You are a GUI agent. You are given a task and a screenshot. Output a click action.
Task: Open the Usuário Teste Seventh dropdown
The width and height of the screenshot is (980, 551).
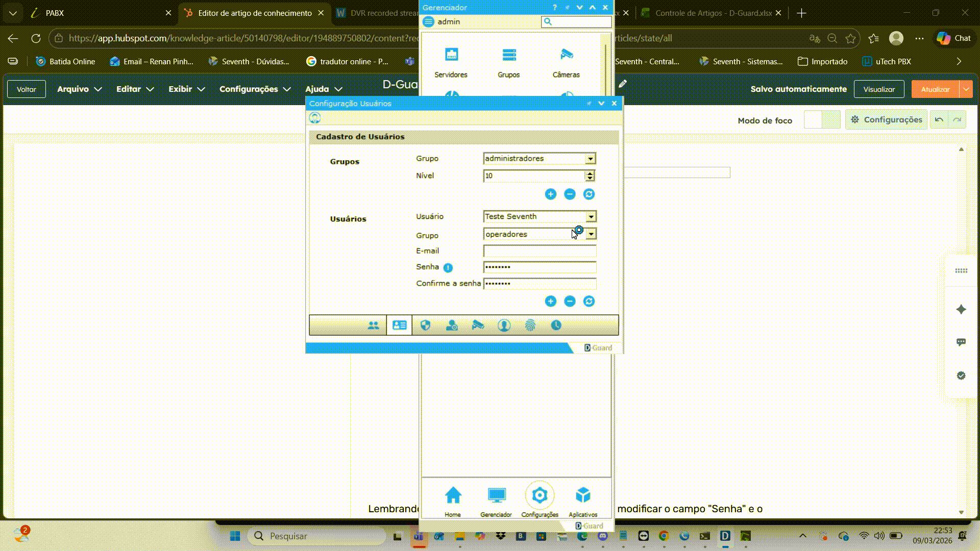(591, 217)
